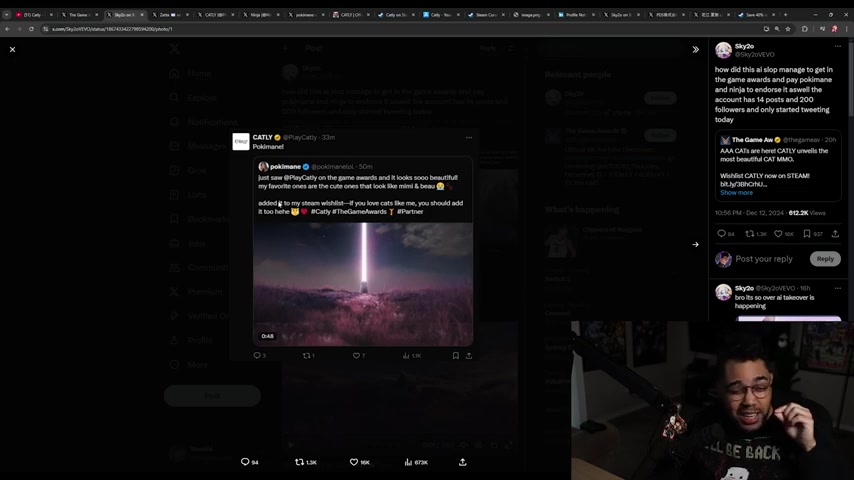
Task: Open a new browser tab with plus
Action: coord(785,15)
